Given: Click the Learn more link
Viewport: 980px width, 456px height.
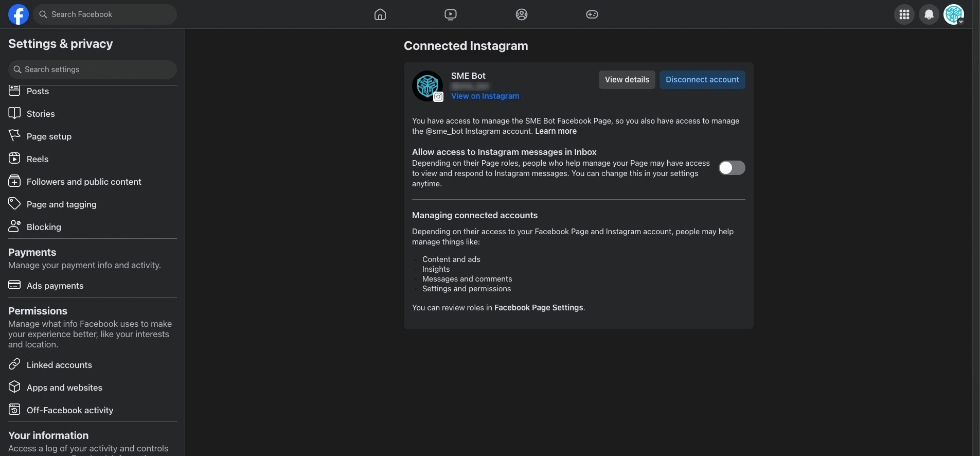Looking at the screenshot, I should [556, 131].
